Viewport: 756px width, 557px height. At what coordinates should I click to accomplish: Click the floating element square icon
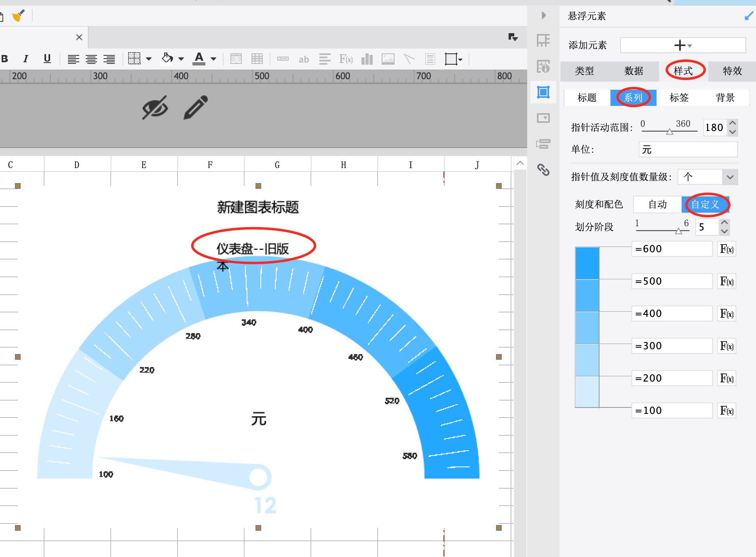451,59
